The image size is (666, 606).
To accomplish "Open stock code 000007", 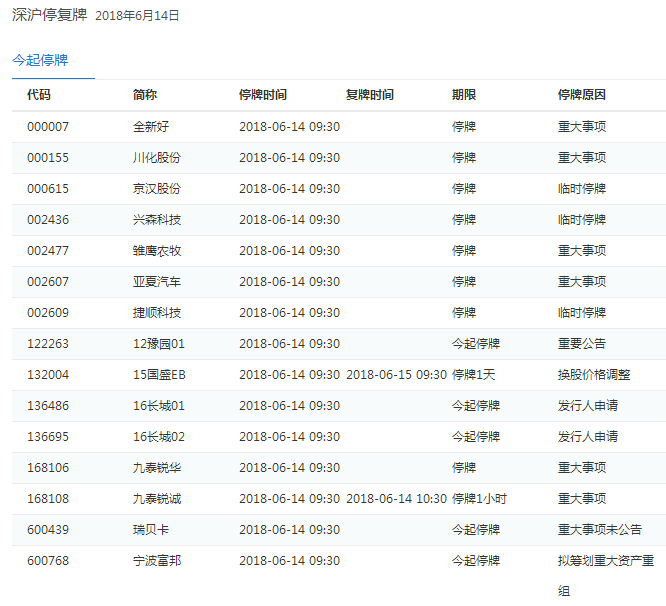I will (x=48, y=127).
